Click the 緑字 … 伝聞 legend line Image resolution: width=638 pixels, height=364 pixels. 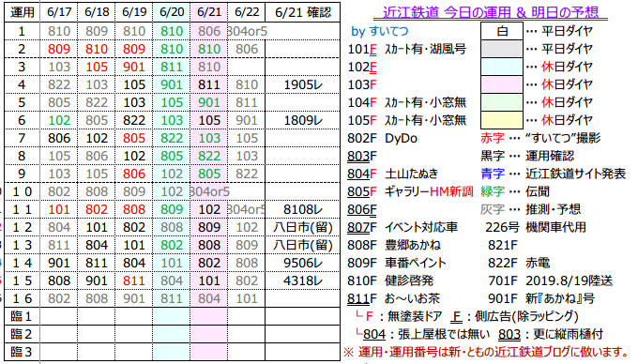515,191
